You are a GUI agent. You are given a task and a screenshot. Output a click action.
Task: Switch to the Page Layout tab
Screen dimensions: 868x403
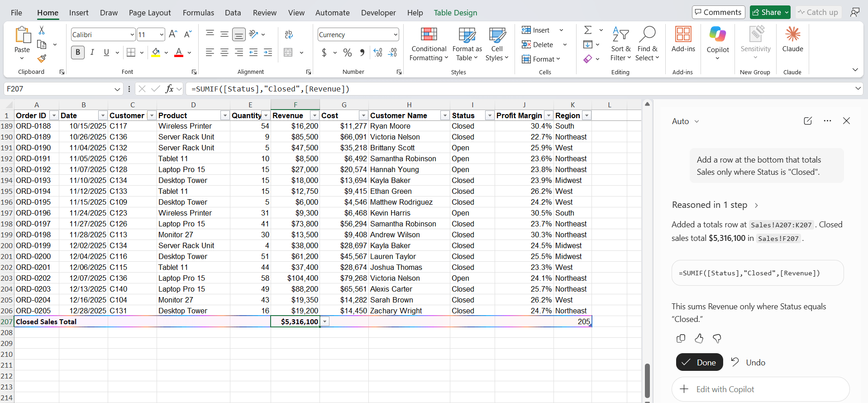[x=150, y=13]
